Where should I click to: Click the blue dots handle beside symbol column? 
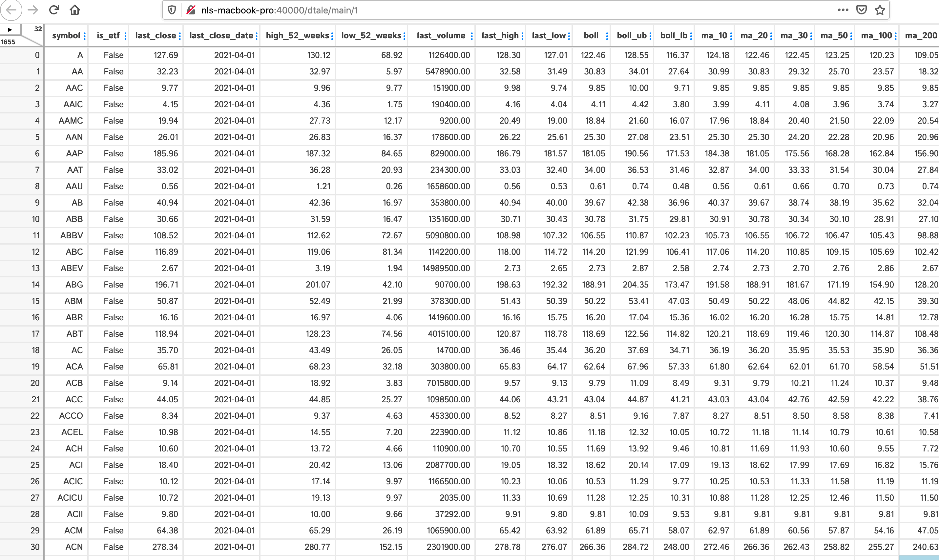[85, 36]
